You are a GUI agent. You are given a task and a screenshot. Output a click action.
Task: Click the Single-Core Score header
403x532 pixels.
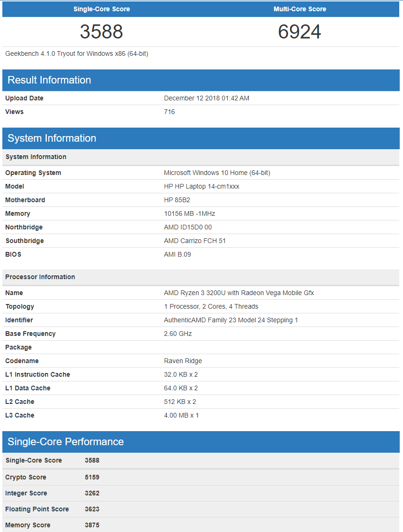102,9
